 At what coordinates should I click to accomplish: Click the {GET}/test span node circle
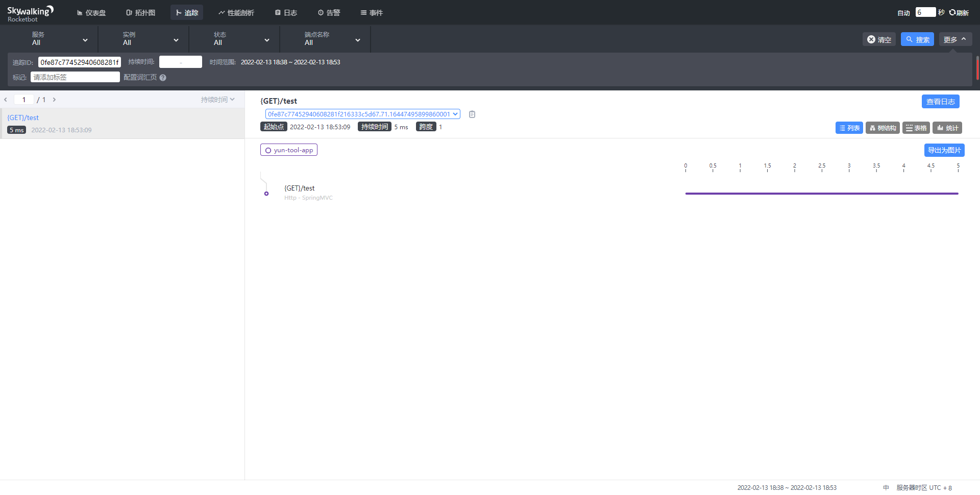pyautogui.click(x=266, y=194)
